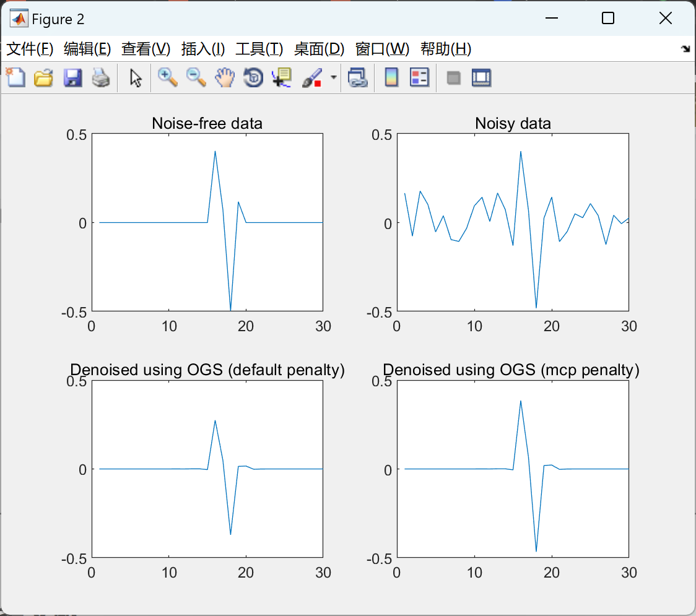
Task: Insert a legend from toolbar
Action: [x=419, y=77]
